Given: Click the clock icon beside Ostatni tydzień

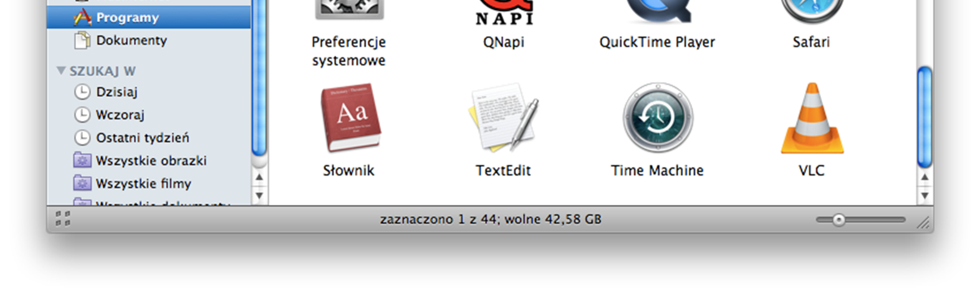Looking at the screenshot, I should point(82,138).
